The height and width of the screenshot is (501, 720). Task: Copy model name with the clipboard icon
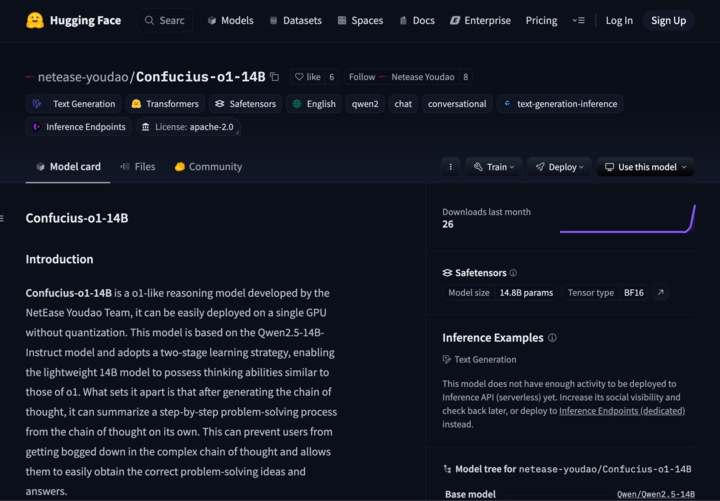pyautogui.click(x=275, y=77)
